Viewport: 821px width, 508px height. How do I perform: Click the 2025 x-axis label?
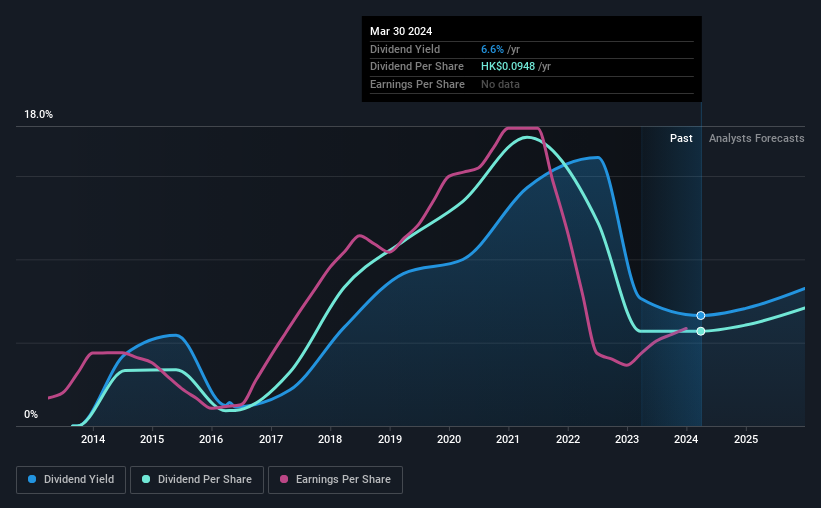746,439
